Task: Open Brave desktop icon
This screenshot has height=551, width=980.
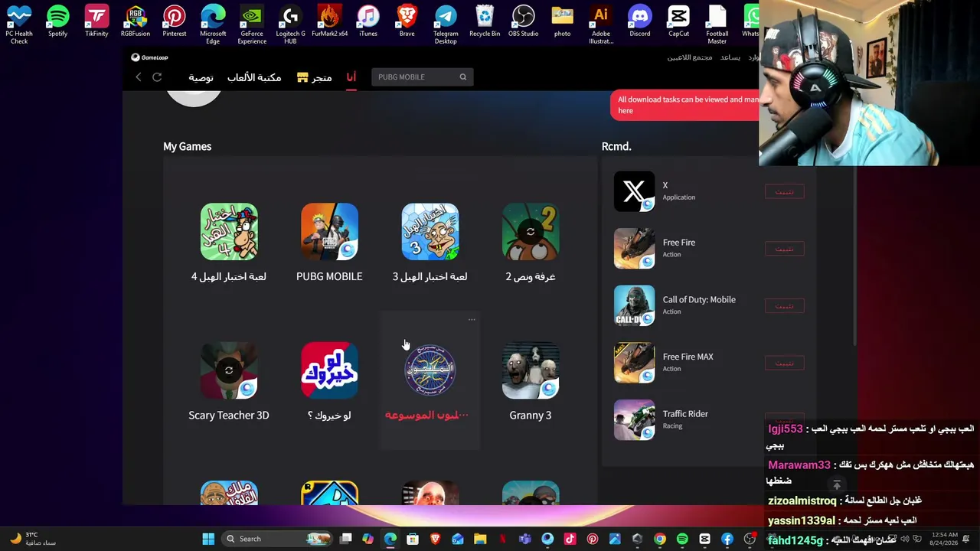Action: [x=407, y=21]
